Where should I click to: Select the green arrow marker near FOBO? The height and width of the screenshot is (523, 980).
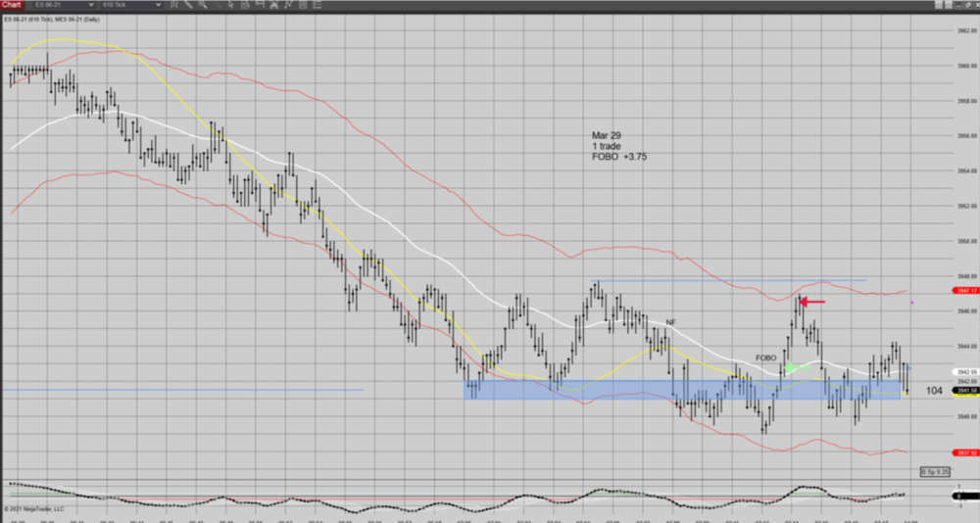click(x=791, y=367)
